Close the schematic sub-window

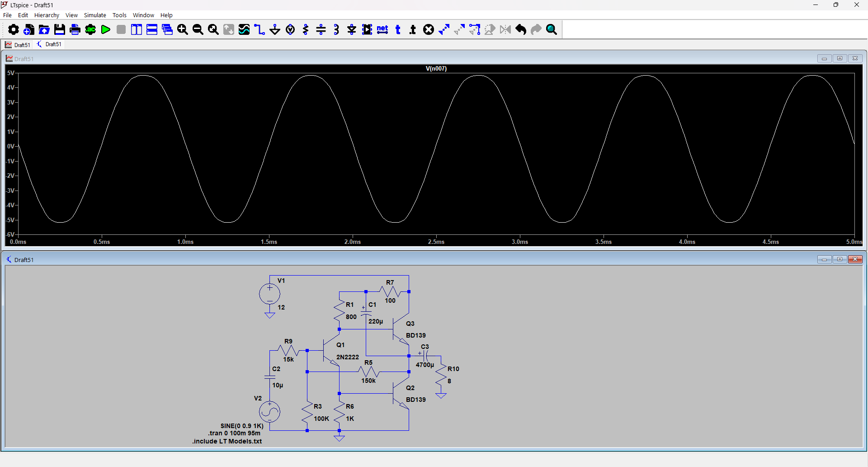pos(855,259)
